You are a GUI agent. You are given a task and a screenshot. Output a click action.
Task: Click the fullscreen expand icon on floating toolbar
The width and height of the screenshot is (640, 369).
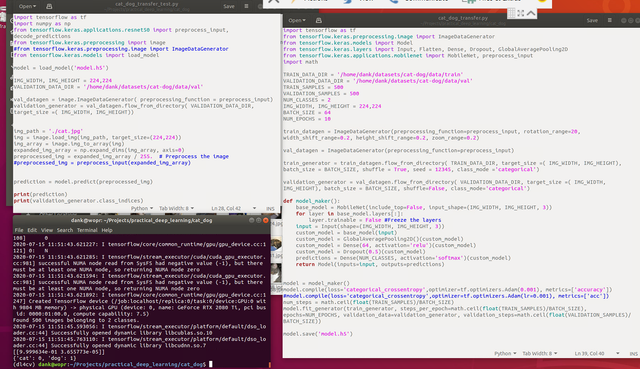(x=521, y=13)
